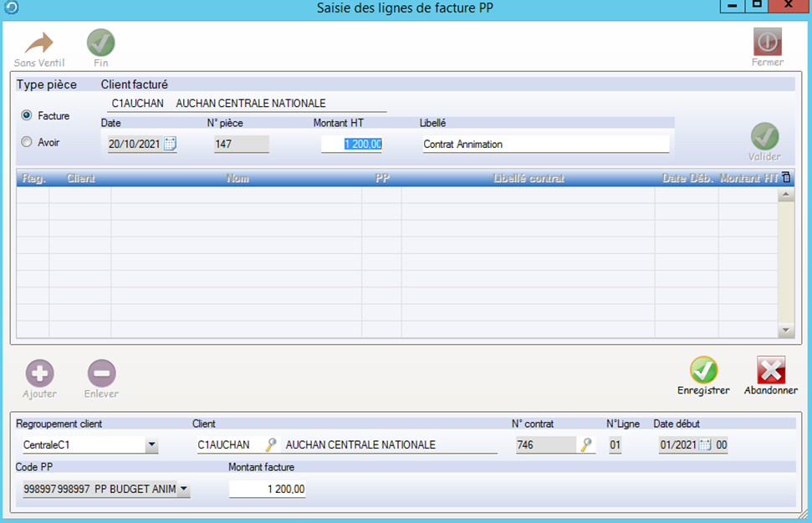
Task: Click the Libellé contrat column header
Action: (x=529, y=178)
